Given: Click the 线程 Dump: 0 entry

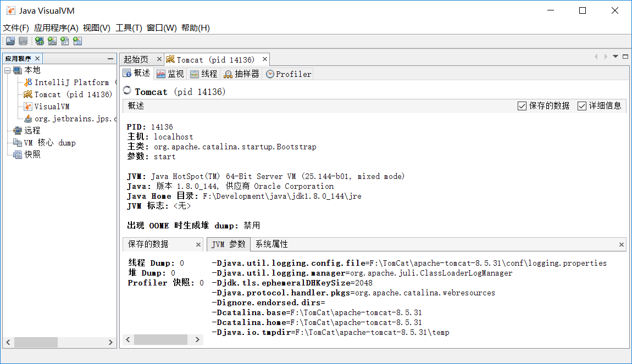Looking at the screenshot, I should pyautogui.click(x=156, y=263).
